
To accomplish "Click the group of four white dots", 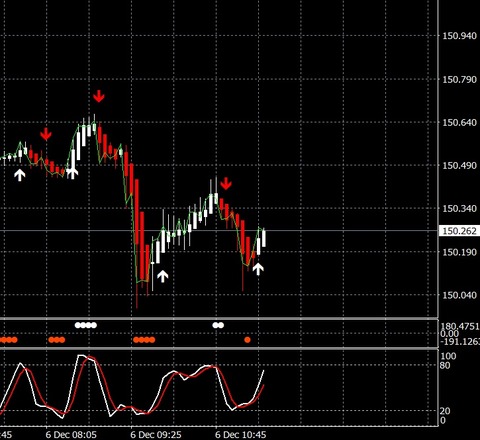I will click(86, 325).
